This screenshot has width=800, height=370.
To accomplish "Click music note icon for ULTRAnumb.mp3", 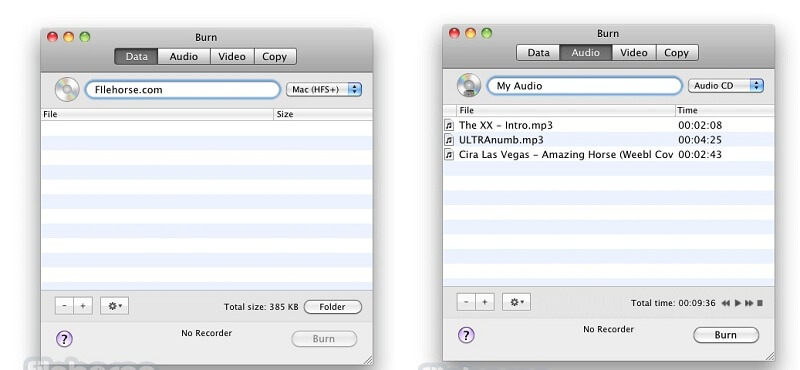I will click(x=449, y=140).
